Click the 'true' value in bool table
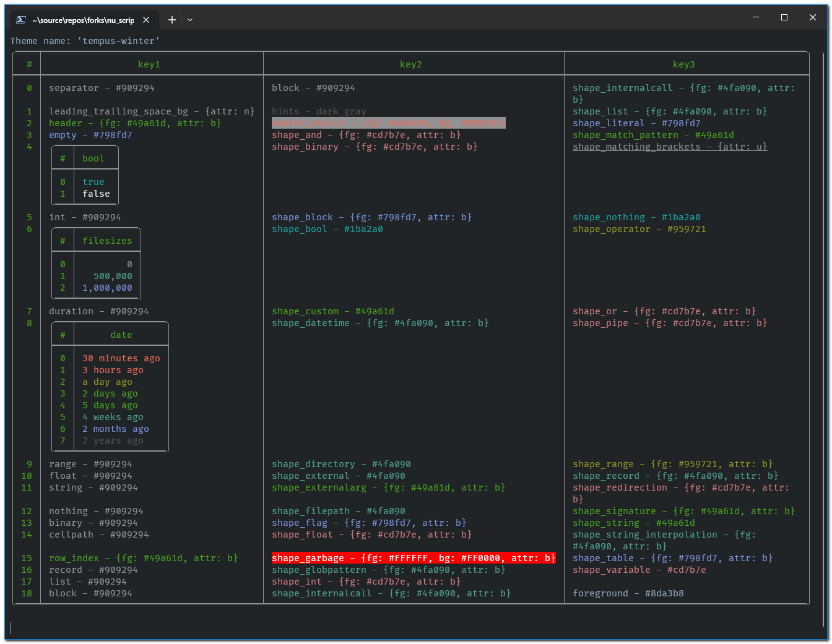Image resolution: width=832 pixels, height=644 pixels. 93,182
